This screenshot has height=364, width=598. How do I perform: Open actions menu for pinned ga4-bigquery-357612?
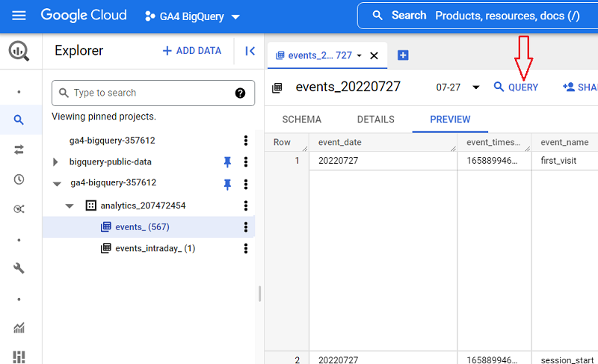click(246, 185)
